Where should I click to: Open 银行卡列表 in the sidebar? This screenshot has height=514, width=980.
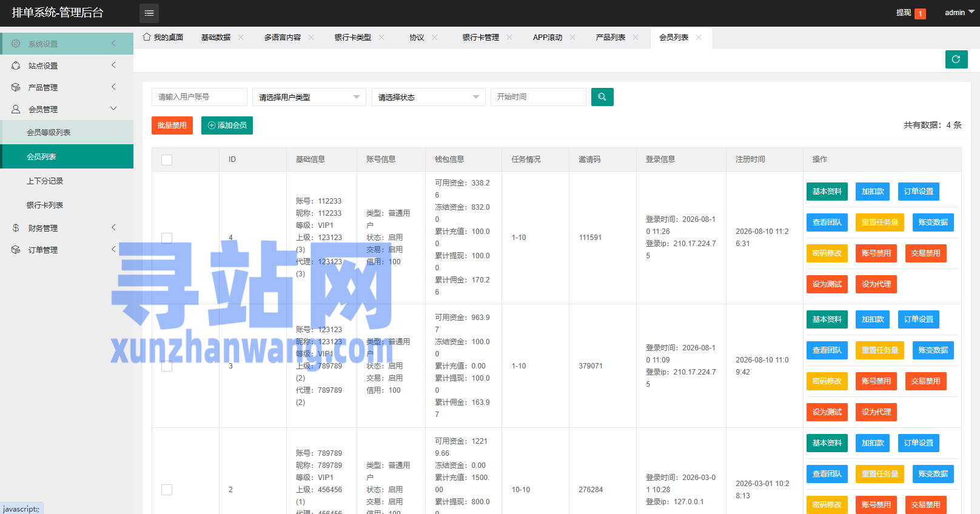point(67,205)
